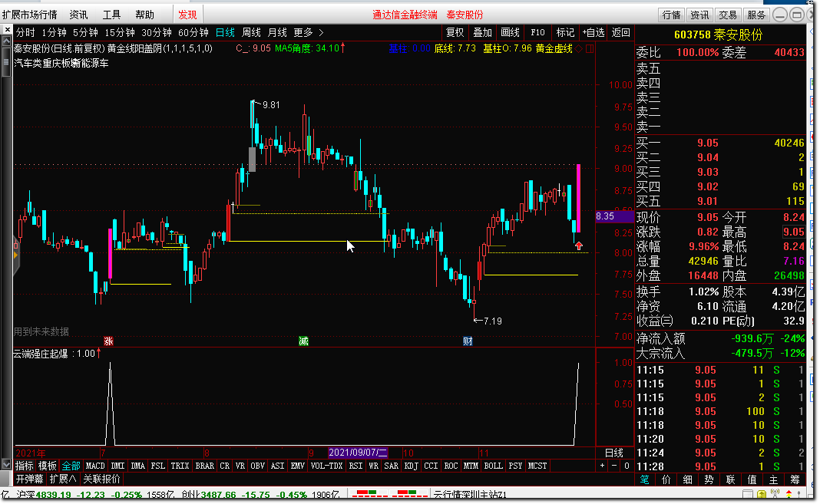Open the 帮助 menu

pos(145,15)
